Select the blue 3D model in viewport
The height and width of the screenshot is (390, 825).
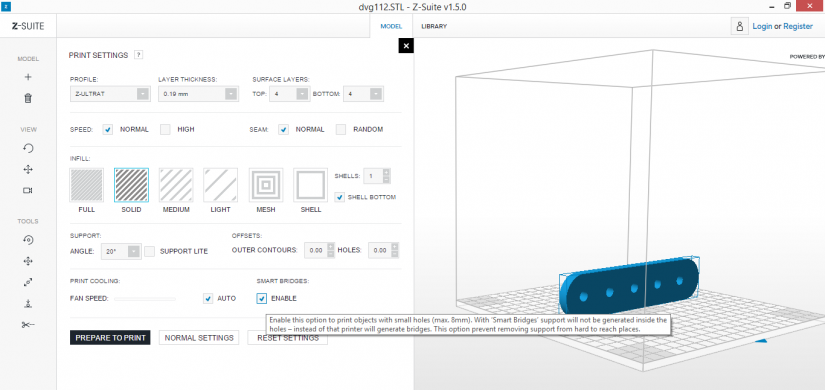click(x=629, y=287)
